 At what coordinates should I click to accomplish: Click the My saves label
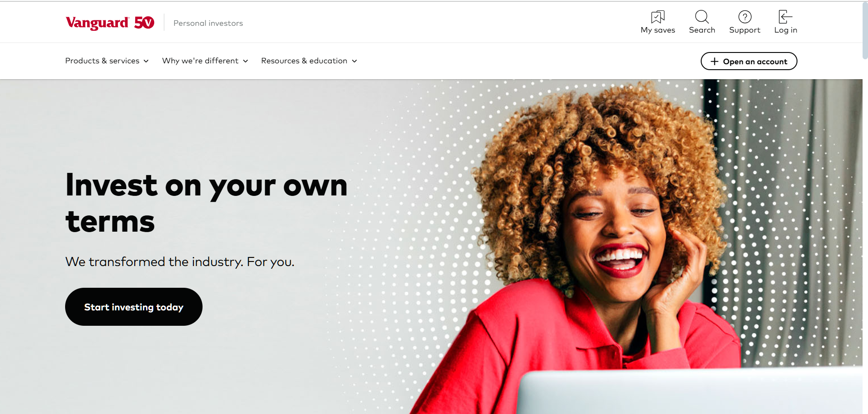click(x=658, y=30)
